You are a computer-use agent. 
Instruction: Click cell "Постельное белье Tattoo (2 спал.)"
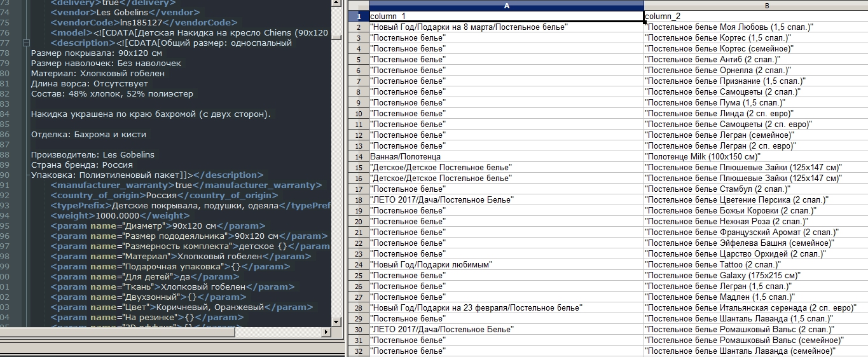pyautogui.click(x=756, y=265)
